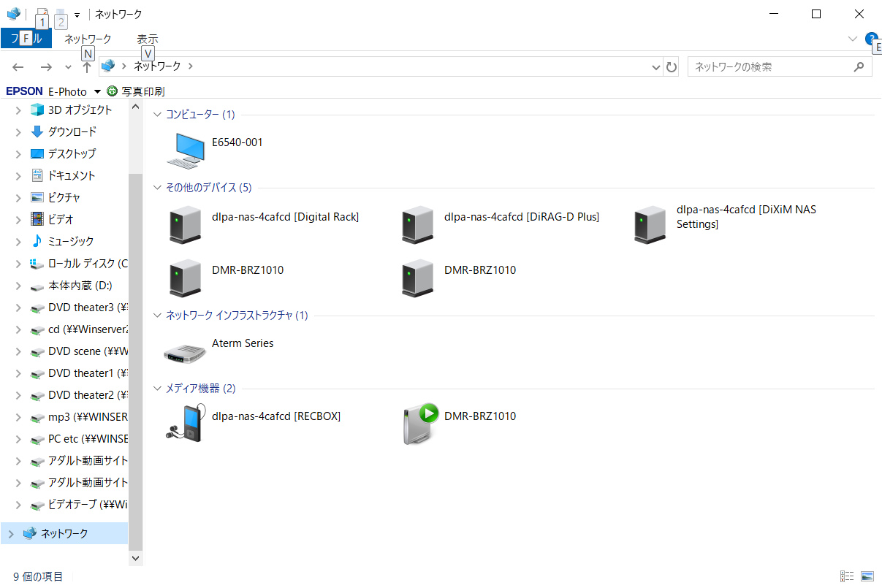Open the Help question mark icon
Viewport: 882px width, 588px height.
[870, 39]
